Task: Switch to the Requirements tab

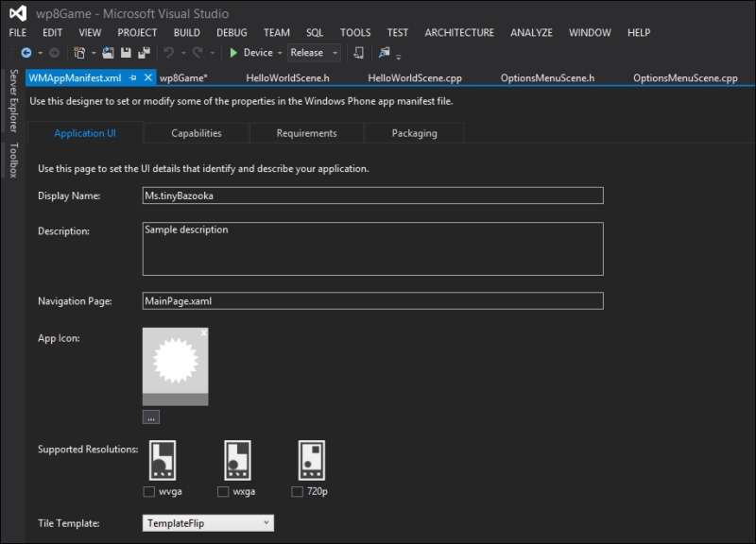Action: tap(306, 133)
